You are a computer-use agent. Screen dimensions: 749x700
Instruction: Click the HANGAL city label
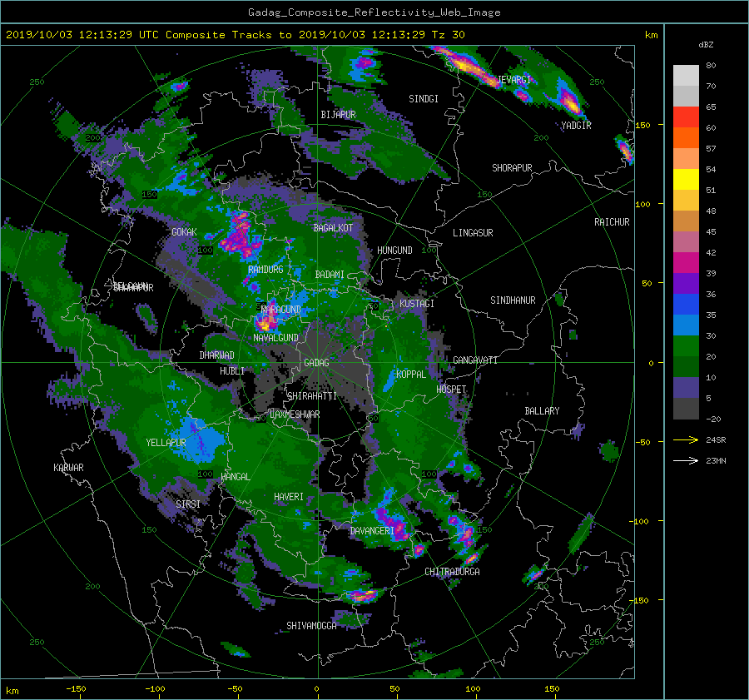pyautogui.click(x=235, y=477)
